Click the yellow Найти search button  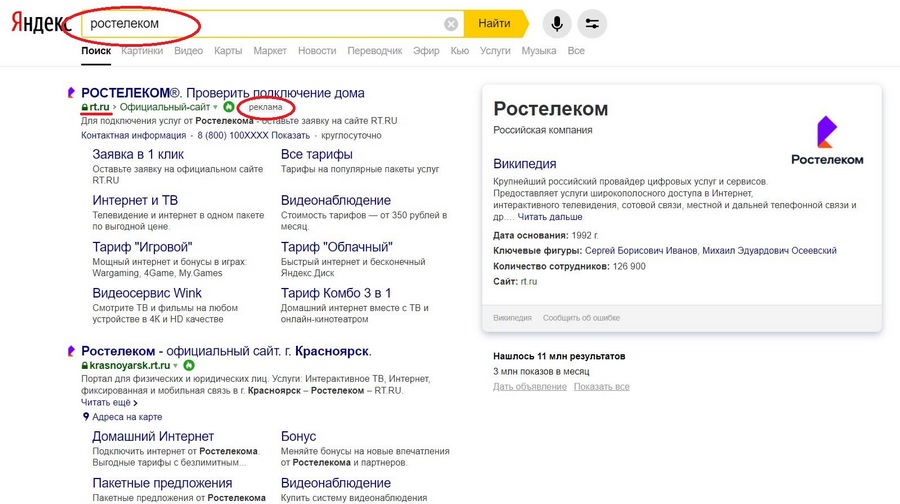495,24
